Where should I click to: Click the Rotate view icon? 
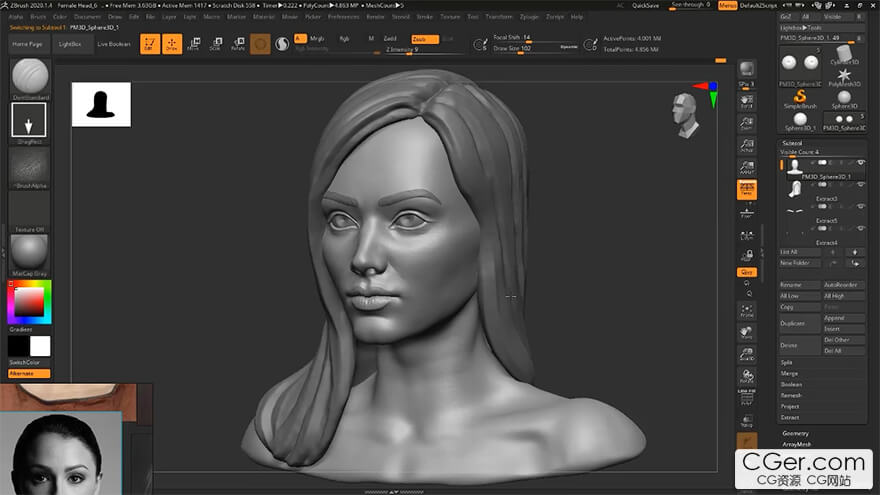(x=746, y=376)
